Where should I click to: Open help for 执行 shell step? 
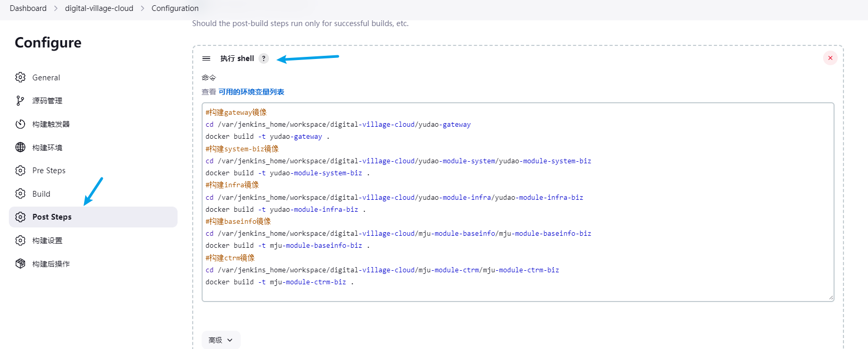click(264, 58)
